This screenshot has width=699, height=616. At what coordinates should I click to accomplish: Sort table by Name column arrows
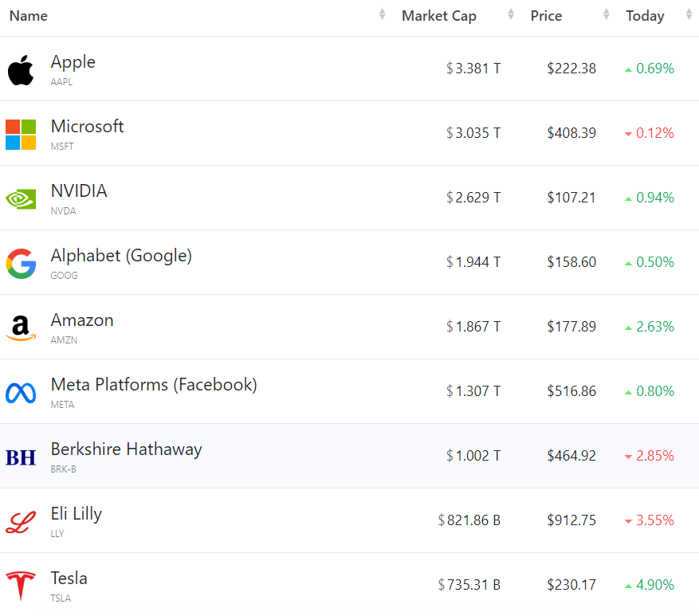click(x=382, y=15)
